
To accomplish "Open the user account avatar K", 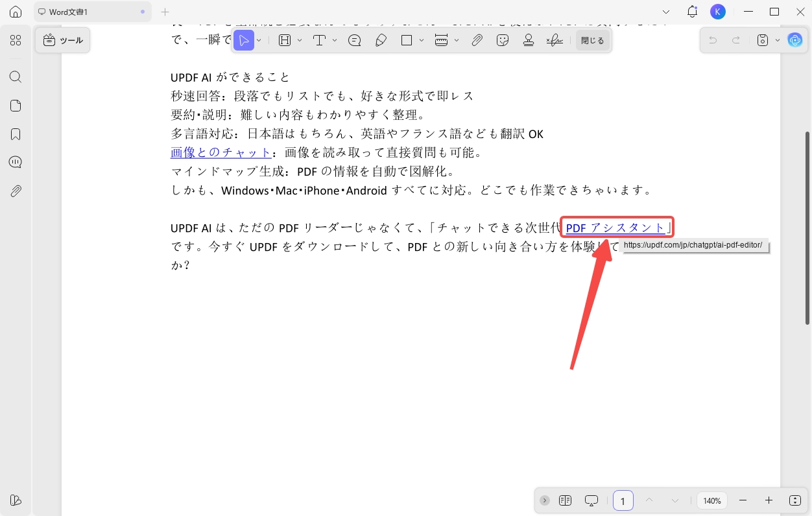I will pos(717,12).
